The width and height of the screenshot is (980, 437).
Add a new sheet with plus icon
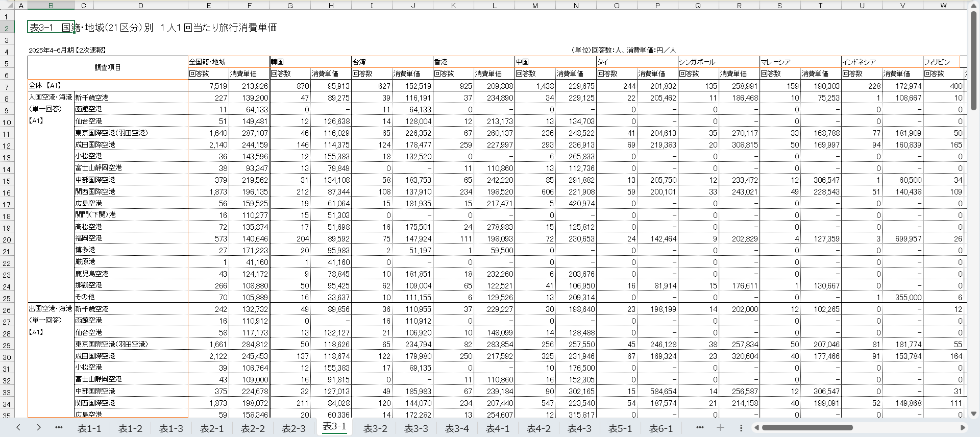(720, 427)
